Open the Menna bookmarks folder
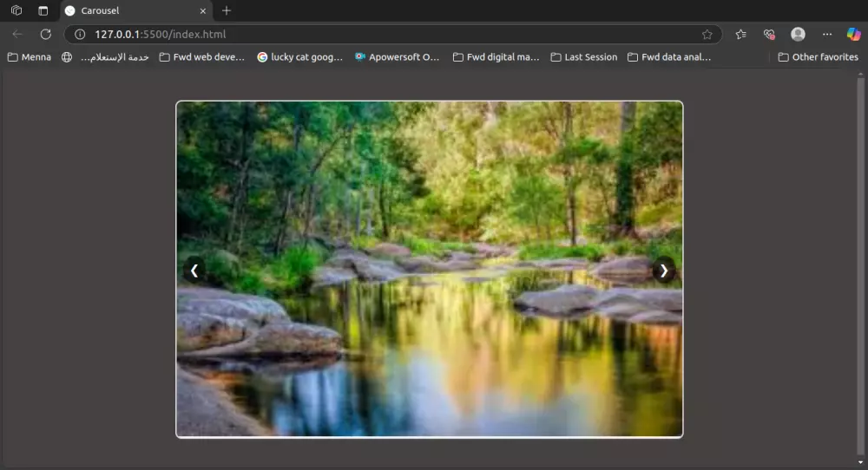 point(30,57)
